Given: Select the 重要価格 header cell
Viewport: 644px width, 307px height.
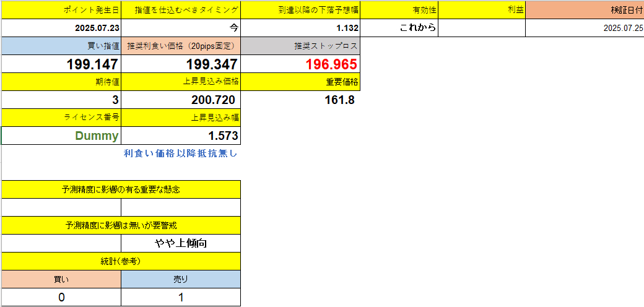Looking at the screenshot, I should 300,82.
